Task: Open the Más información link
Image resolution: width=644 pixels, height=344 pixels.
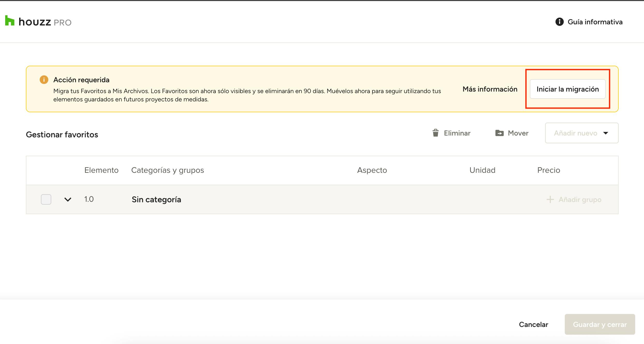Action: (490, 89)
